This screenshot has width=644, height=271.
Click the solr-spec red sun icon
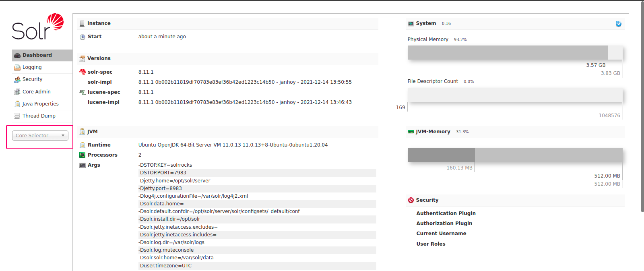(x=83, y=72)
